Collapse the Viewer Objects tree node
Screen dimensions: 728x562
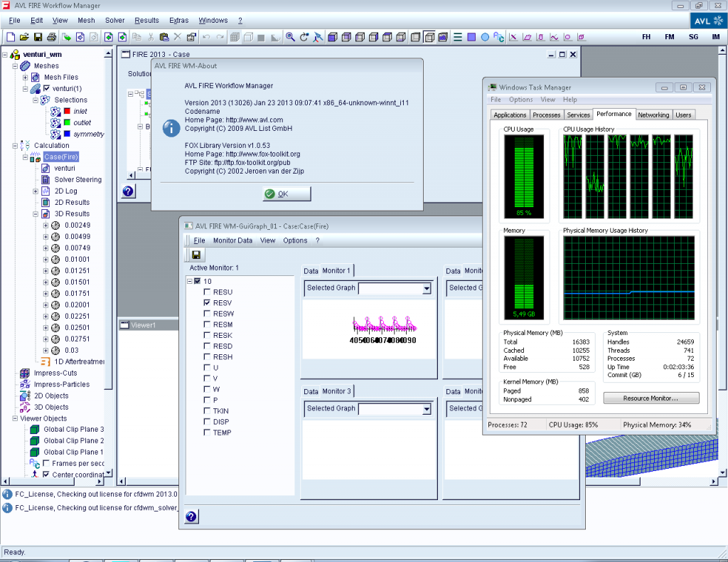(x=16, y=418)
